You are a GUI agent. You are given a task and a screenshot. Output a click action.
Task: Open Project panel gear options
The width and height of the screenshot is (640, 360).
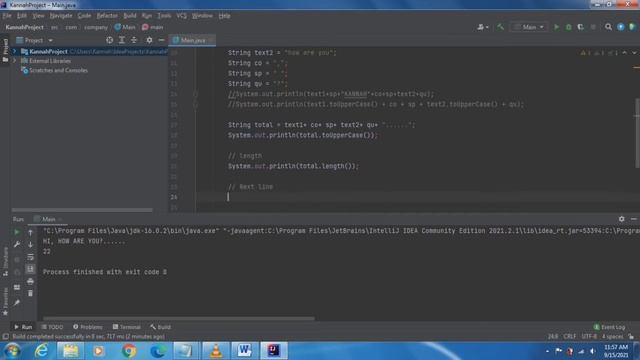coord(149,40)
